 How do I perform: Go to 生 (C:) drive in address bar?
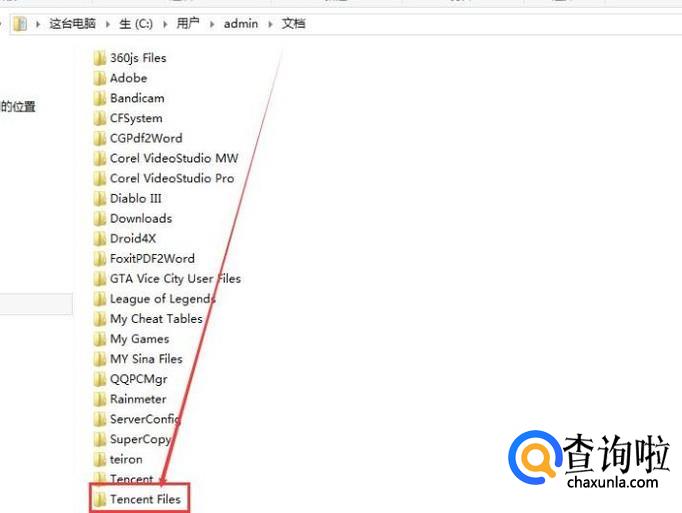tap(136, 23)
